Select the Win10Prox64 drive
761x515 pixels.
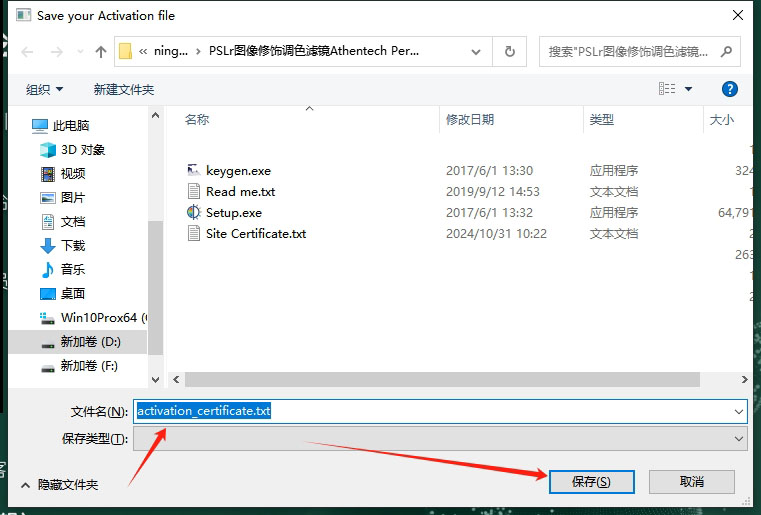click(x=93, y=317)
